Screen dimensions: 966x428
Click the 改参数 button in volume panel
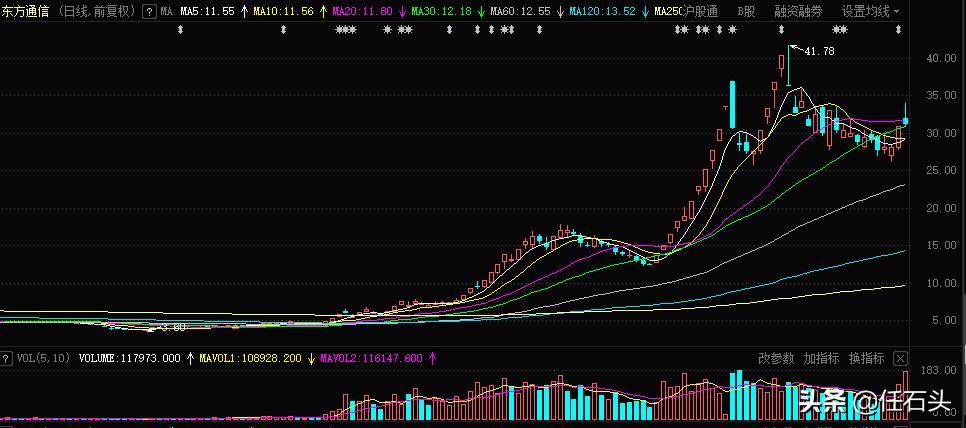coord(775,358)
